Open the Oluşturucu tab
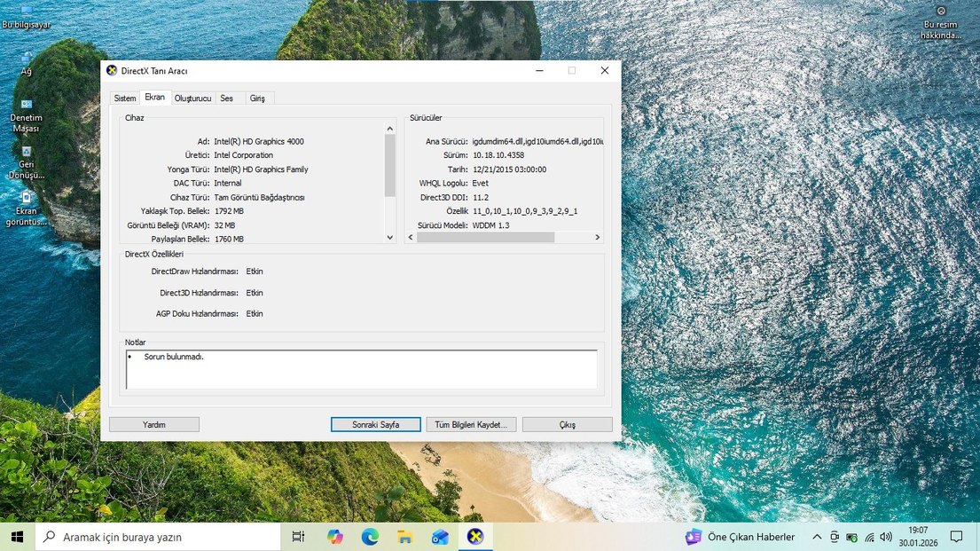The height and width of the screenshot is (551, 980). (x=192, y=98)
